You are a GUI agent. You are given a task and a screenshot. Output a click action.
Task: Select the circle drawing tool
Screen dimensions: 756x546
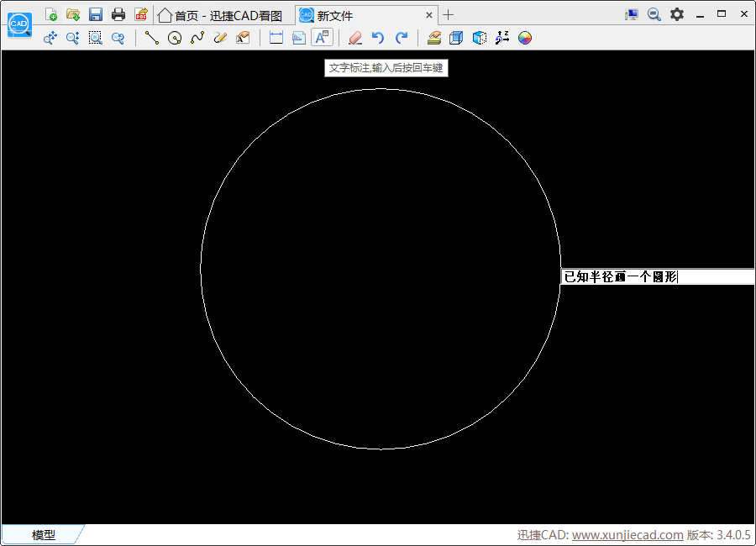pos(175,38)
